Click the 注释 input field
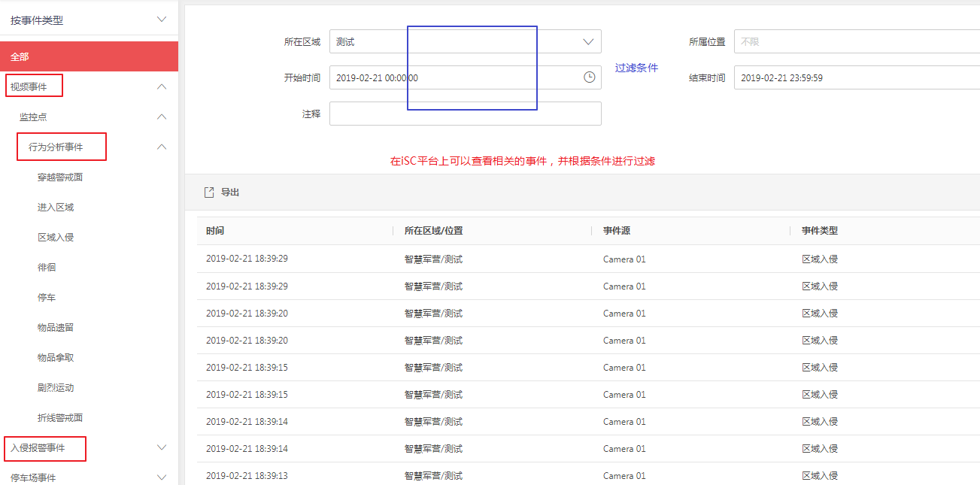 (x=464, y=113)
